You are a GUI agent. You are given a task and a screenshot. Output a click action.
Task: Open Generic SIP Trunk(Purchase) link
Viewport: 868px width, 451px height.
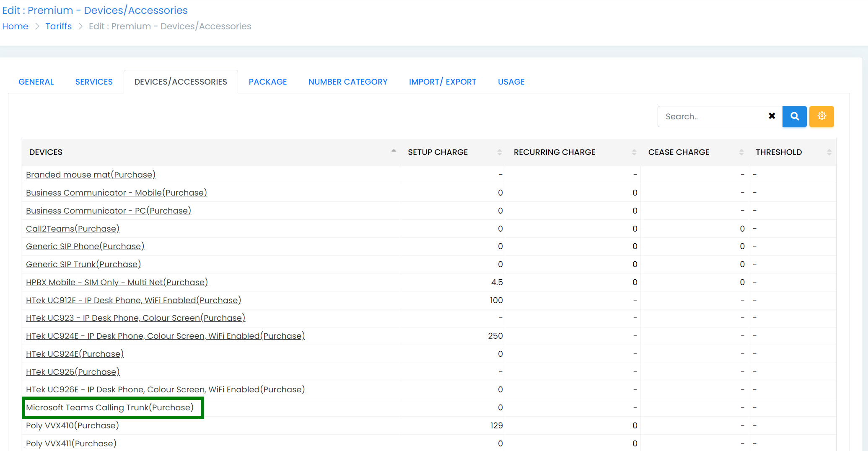[83, 264]
